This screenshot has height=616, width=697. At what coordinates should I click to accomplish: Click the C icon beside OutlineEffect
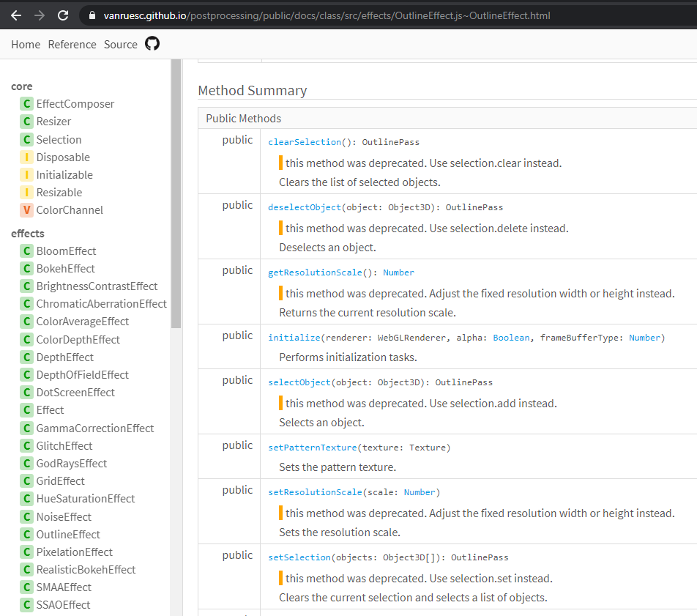26,534
